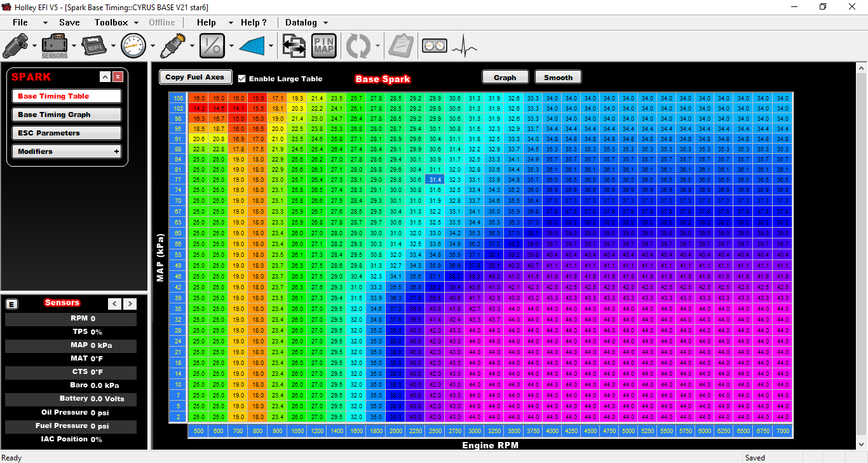This screenshot has height=463, width=868.
Task: Open the Toolbox menu
Action: coord(111,22)
